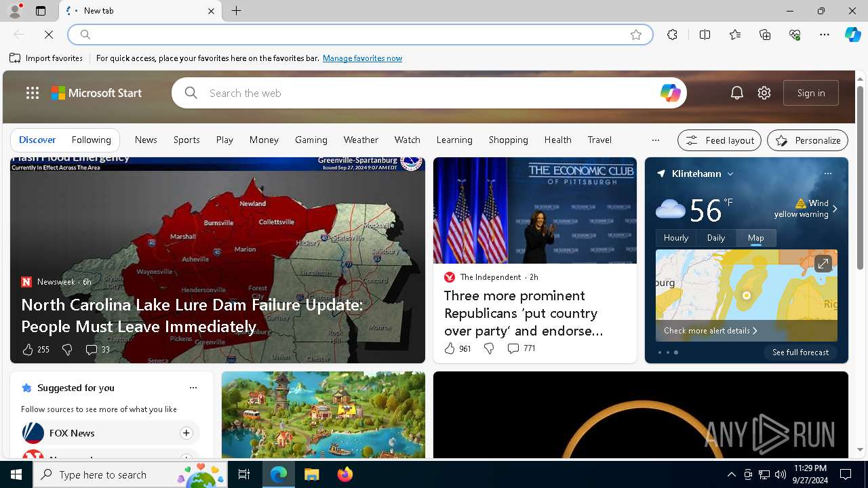The width and height of the screenshot is (868, 488).
Task: Open the Shopping category
Action: tap(509, 140)
